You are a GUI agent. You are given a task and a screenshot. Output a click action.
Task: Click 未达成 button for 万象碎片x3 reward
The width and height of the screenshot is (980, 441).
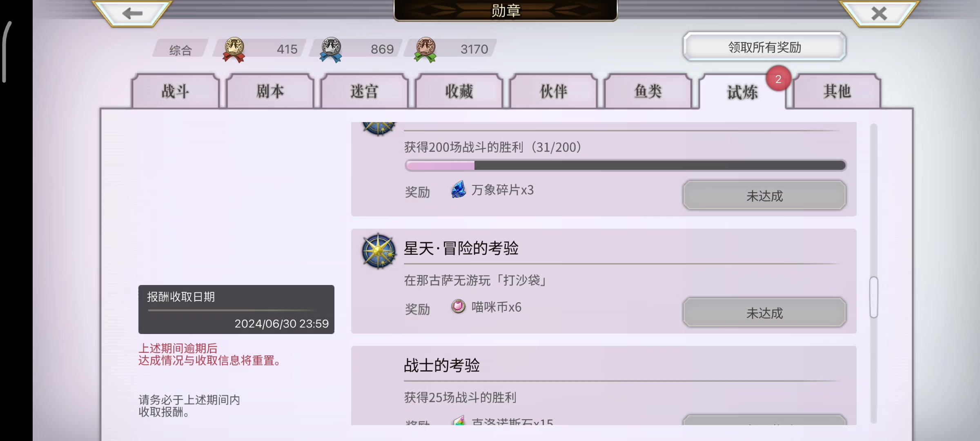click(764, 196)
